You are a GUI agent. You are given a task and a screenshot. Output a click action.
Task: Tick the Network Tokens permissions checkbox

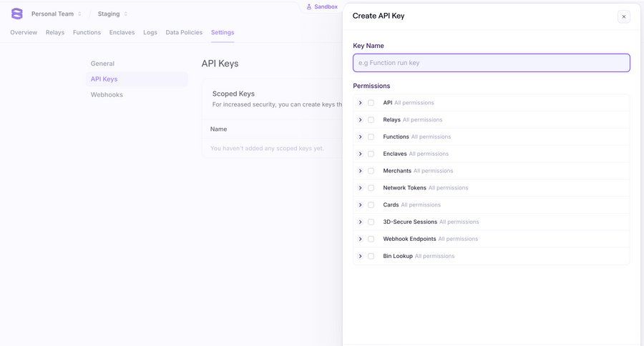click(371, 188)
